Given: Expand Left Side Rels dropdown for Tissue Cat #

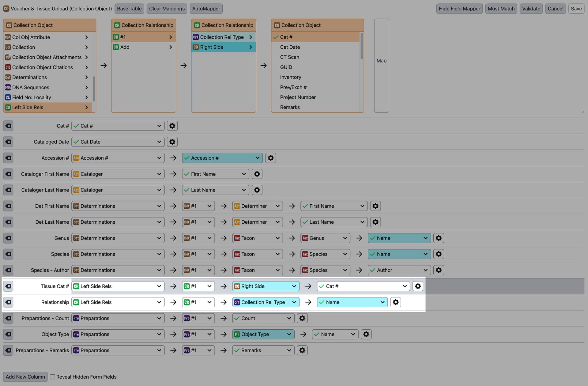Looking at the screenshot, I should [118, 286].
